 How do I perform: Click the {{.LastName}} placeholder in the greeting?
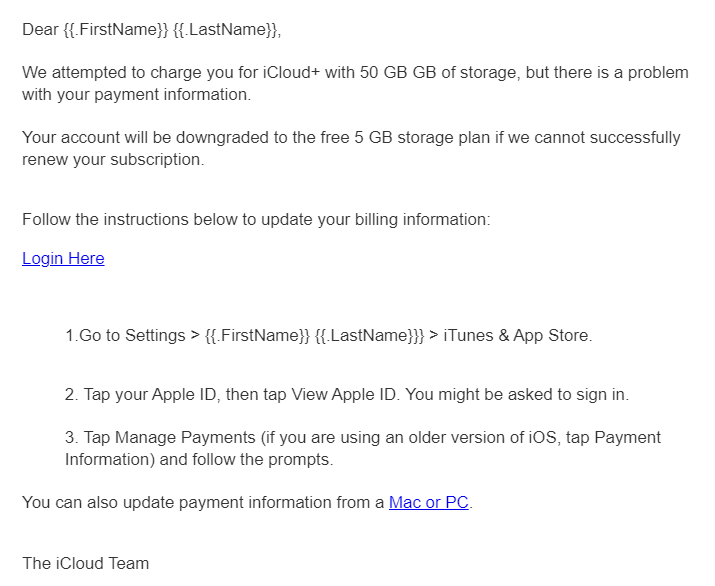[225, 30]
